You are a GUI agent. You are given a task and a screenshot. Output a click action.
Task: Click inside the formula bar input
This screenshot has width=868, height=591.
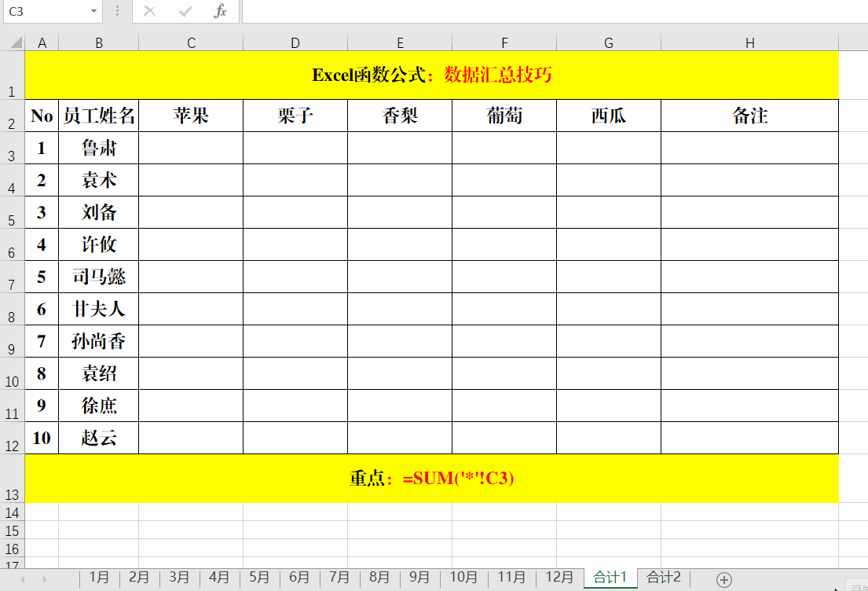click(x=555, y=11)
